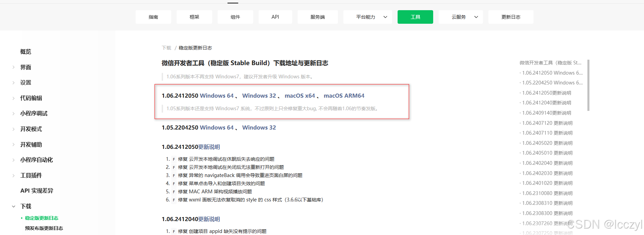644x235 pixels.
Task: Jump to 1.06.2308310 更新说明 in outline
Action: point(547,203)
